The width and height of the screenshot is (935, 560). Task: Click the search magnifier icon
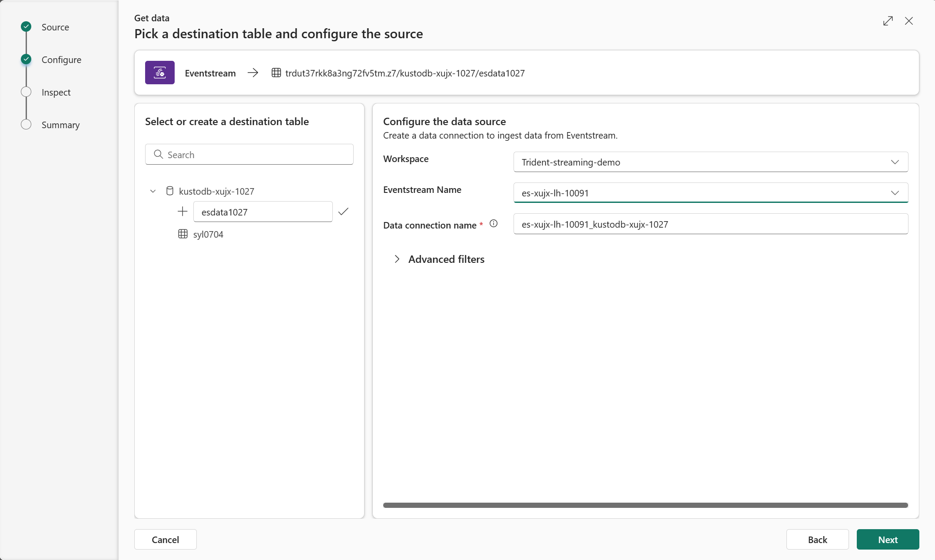click(159, 155)
